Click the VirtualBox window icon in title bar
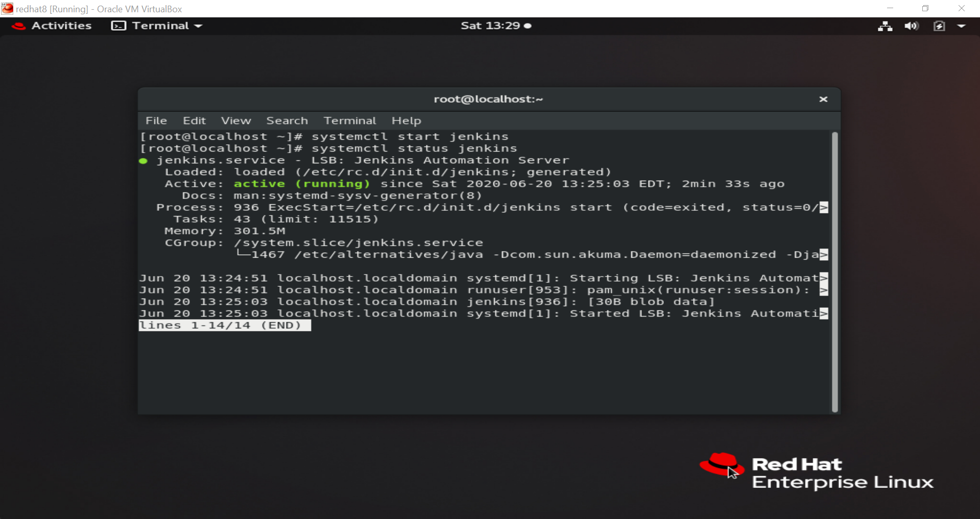Image resolution: width=980 pixels, height=519 pixels. point(7,9)
